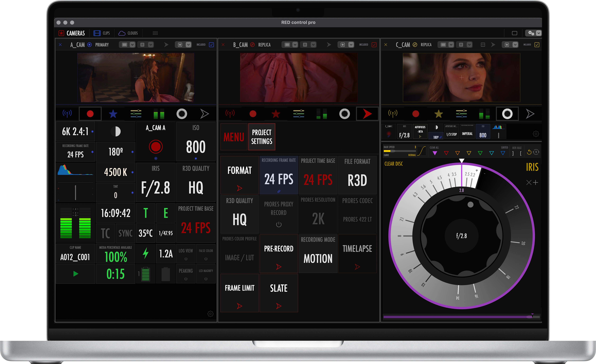This screenshot has height=364, width=596.
Task: Toggle the A_CAM Included checkbox
Action: point(211,45)
